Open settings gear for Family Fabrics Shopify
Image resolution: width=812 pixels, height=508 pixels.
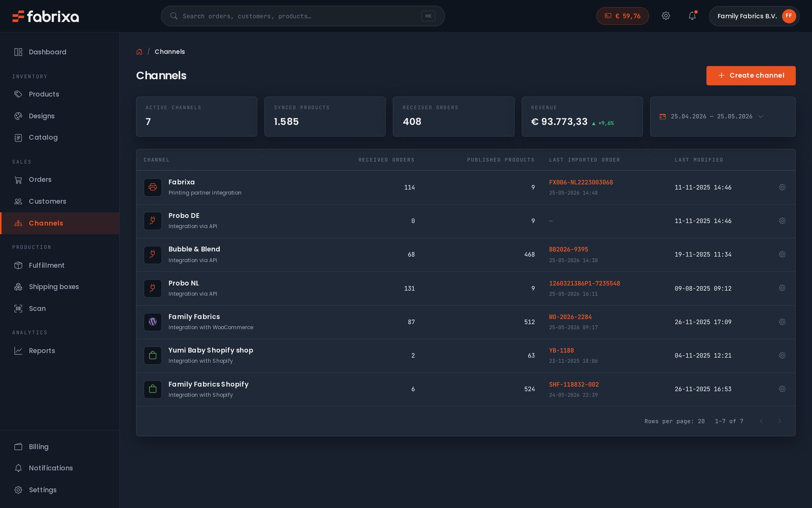pyautogui.click(x=782, y=389)
